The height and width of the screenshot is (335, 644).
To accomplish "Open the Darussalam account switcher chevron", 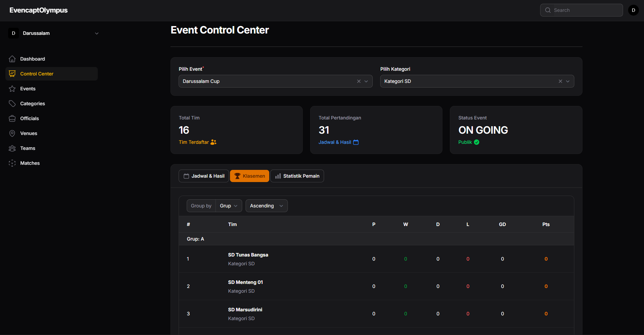I will pos(97,33).
